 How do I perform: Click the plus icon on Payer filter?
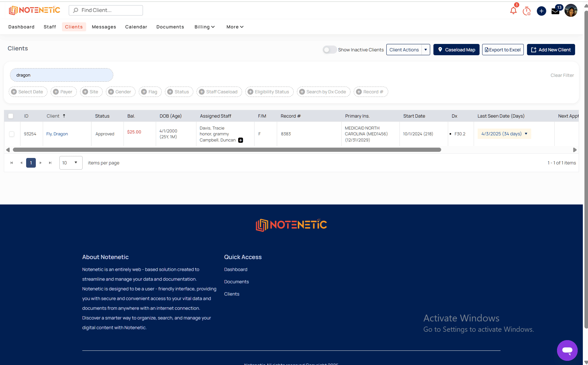point(56,92)
